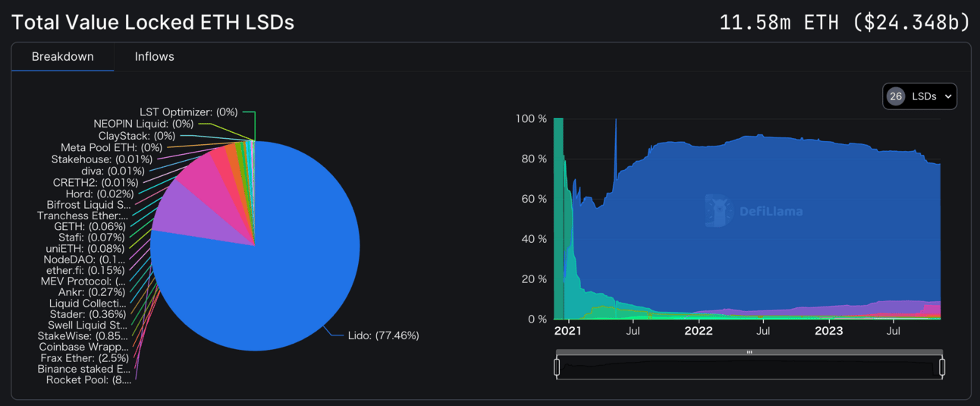Open the Inflows tab
Screen dimensions: 980x406
(x=155, y=57)
